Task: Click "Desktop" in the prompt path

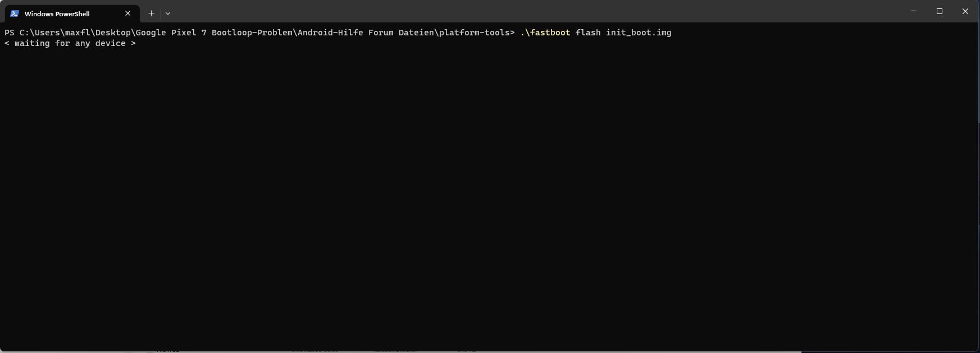Action: point(113,33)
